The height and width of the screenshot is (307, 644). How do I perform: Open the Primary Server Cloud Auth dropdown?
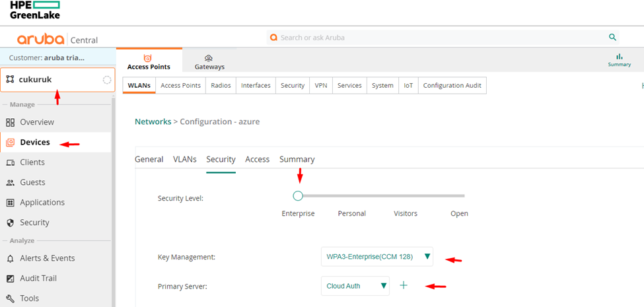pyautogui.click(x=355, y=286)
